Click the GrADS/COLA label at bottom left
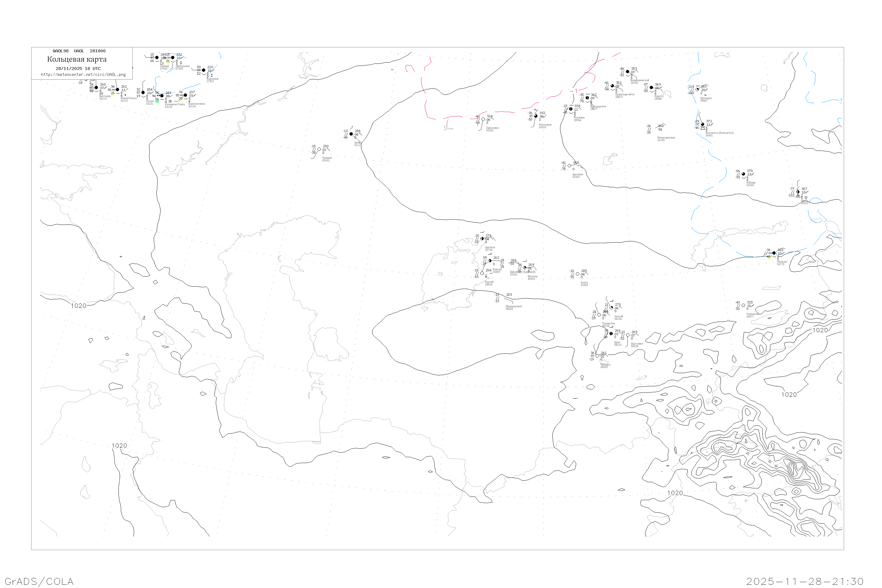Viewport: 882px width, 588px height. (39, 581)
